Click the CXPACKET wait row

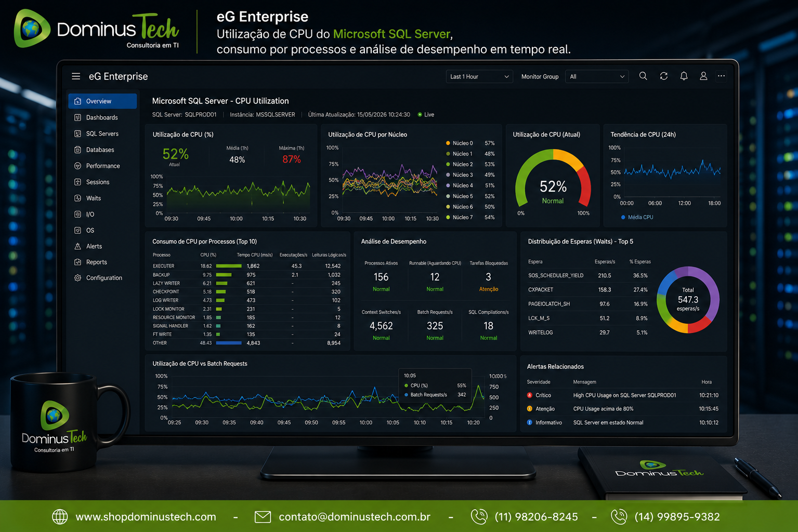pos(588,290)
